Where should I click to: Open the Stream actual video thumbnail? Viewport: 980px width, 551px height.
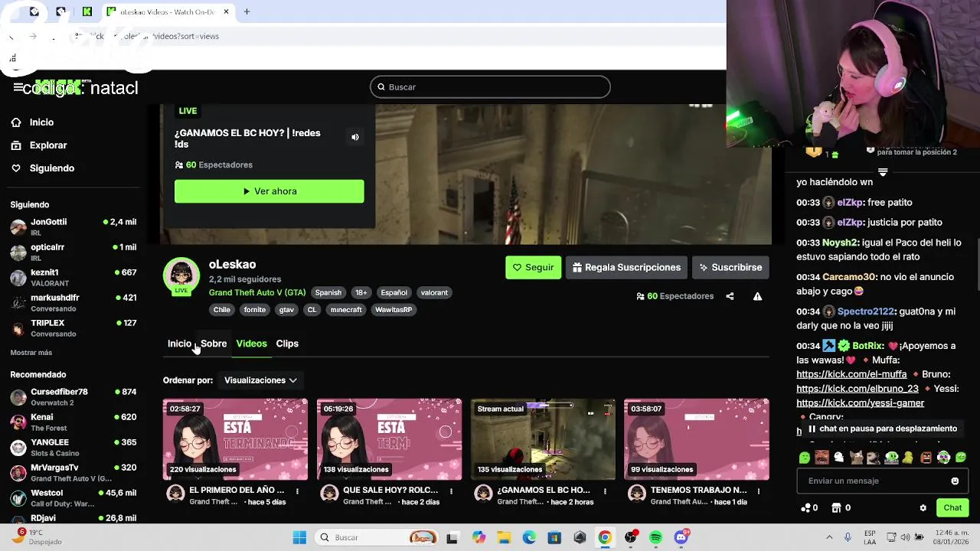click(543, 439)
